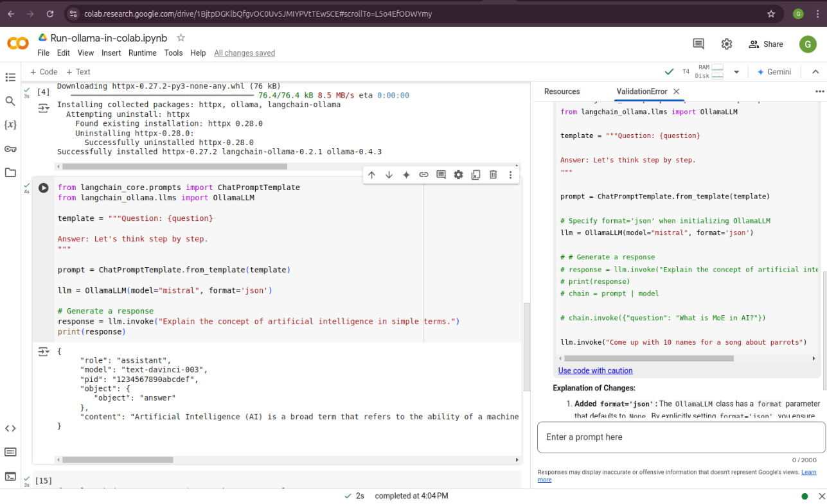This screenshot has width=827, height=504.
Task: Click the "completed at 4:04 PM" status text
Action: point(411,496)
